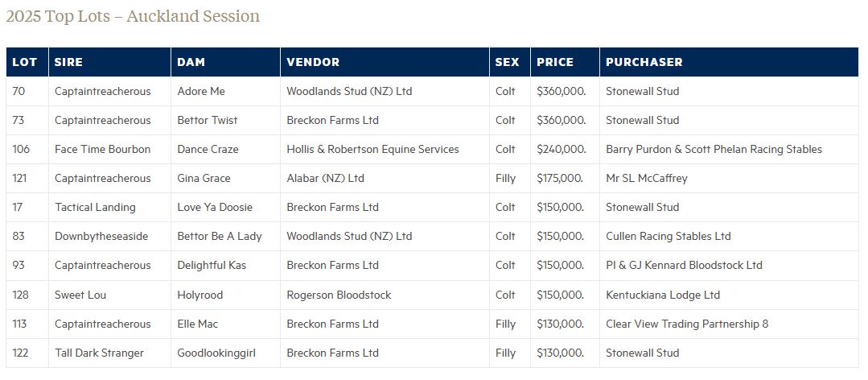The width and height of the screenshot is (868, 380).
Task: Click Cullen Racing Stables Ltd purchaser
Action: point(668,236)
